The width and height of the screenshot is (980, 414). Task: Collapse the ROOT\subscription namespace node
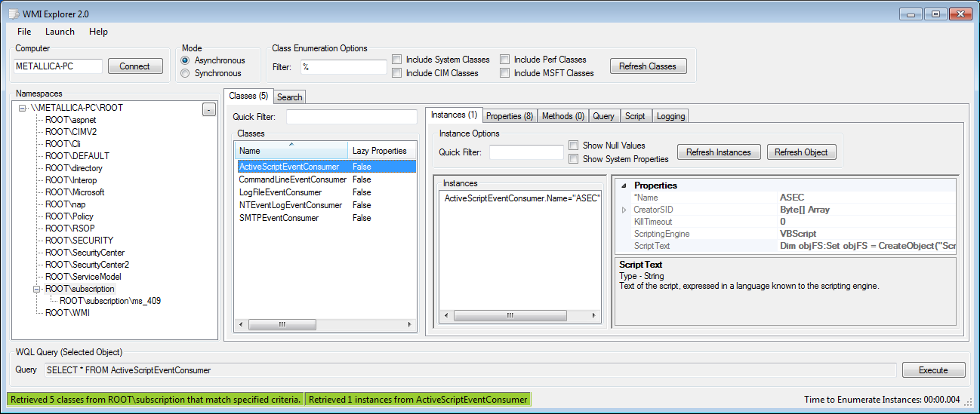coord(37,289)
